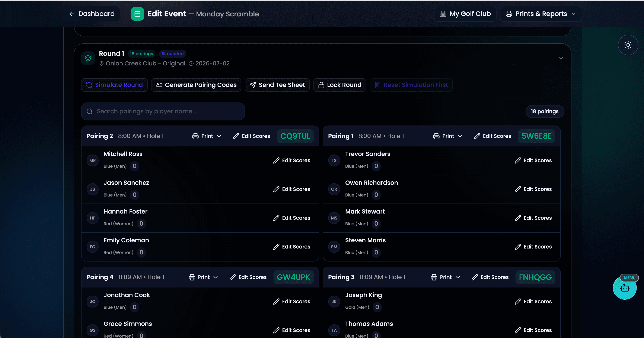Click Pairing 3 title text
This screenshot has height=338, width=644.
[x=341, y=277]
